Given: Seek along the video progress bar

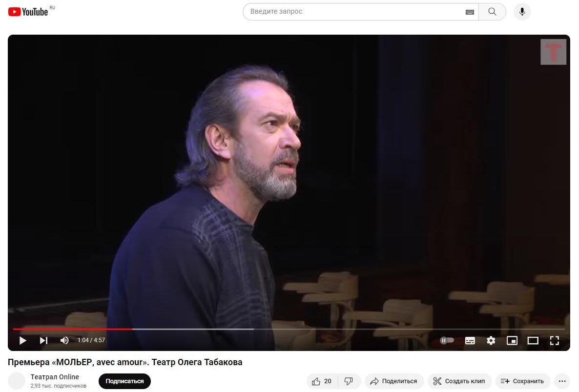Looking at the screenshot, I should click(289, 329).
